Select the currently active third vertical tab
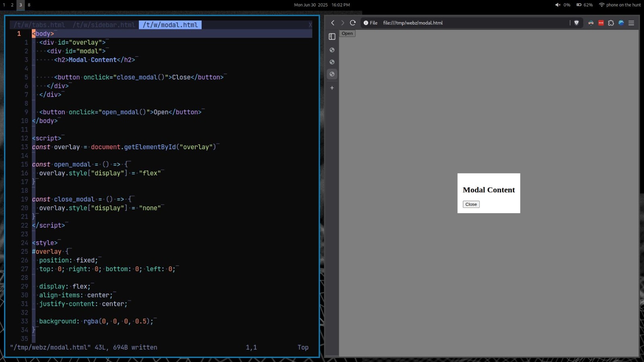 tap(332, 74)
